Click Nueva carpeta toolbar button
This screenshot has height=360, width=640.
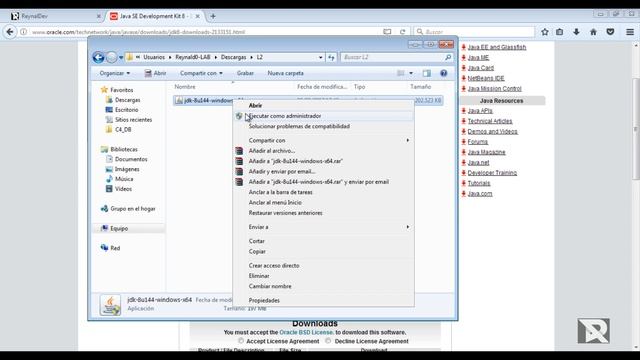pyautogui.click(x=285, y=73)
